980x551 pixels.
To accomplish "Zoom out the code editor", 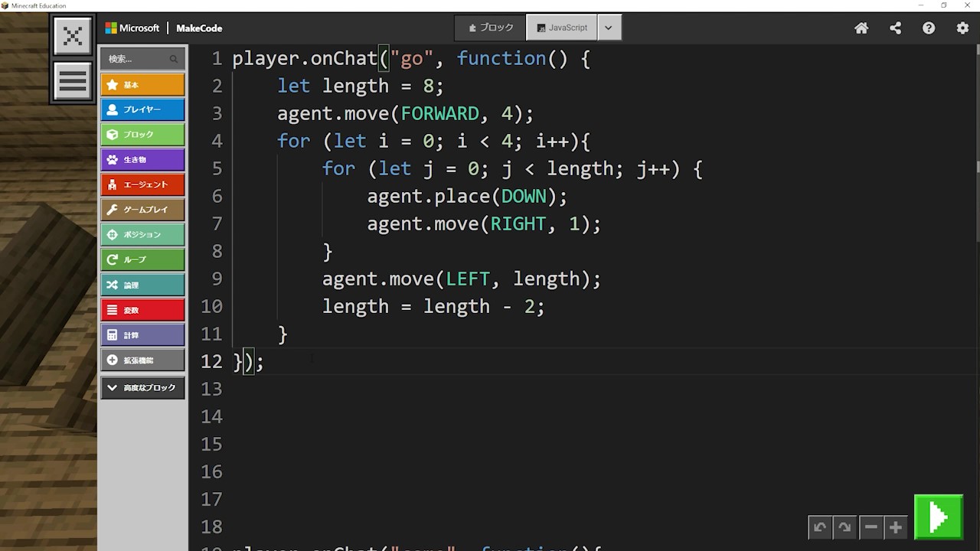I will click(871, 527).
